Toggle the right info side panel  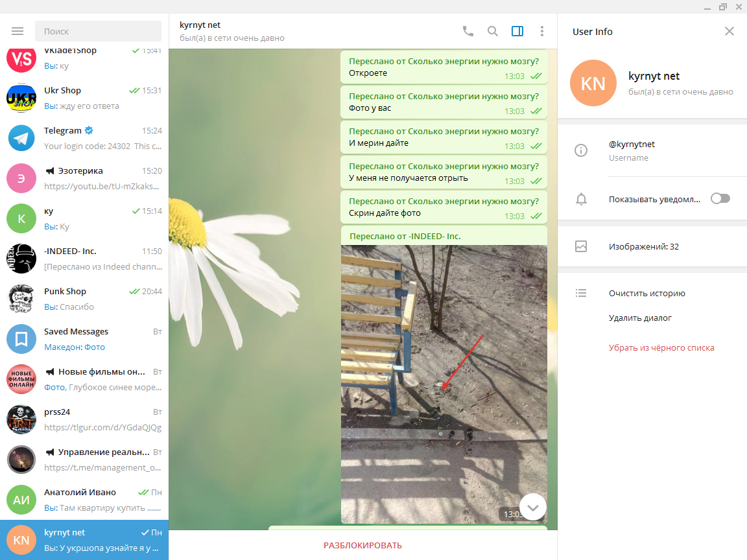point(517,31)
